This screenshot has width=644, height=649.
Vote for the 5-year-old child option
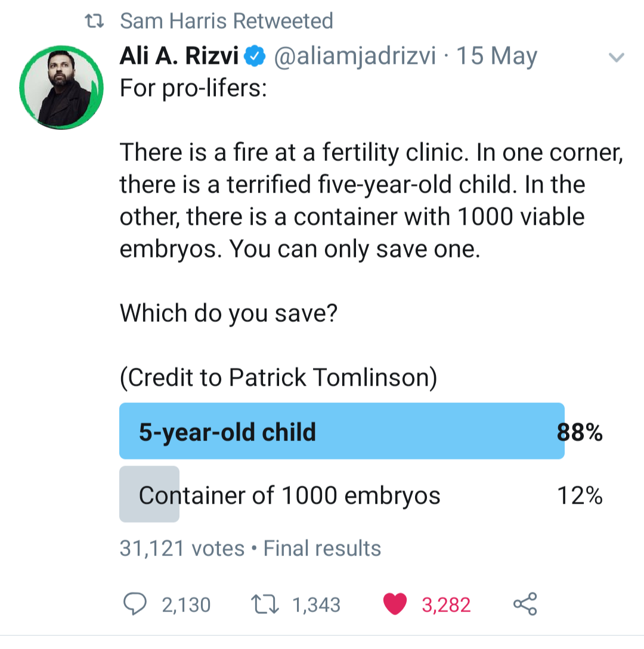click(341, 431)
